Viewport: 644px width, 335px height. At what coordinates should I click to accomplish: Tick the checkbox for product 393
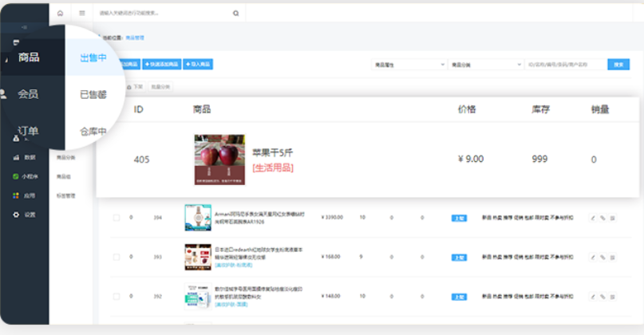tap(116, 257)
